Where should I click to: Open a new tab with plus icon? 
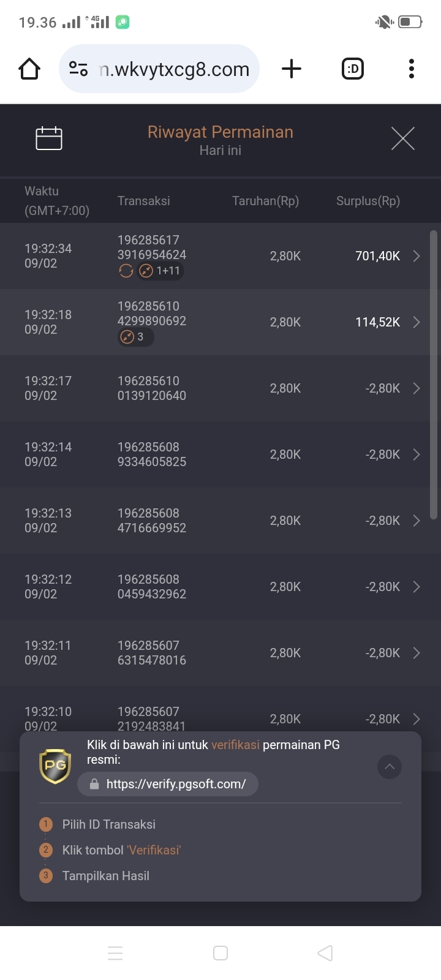tap(292, 69)
